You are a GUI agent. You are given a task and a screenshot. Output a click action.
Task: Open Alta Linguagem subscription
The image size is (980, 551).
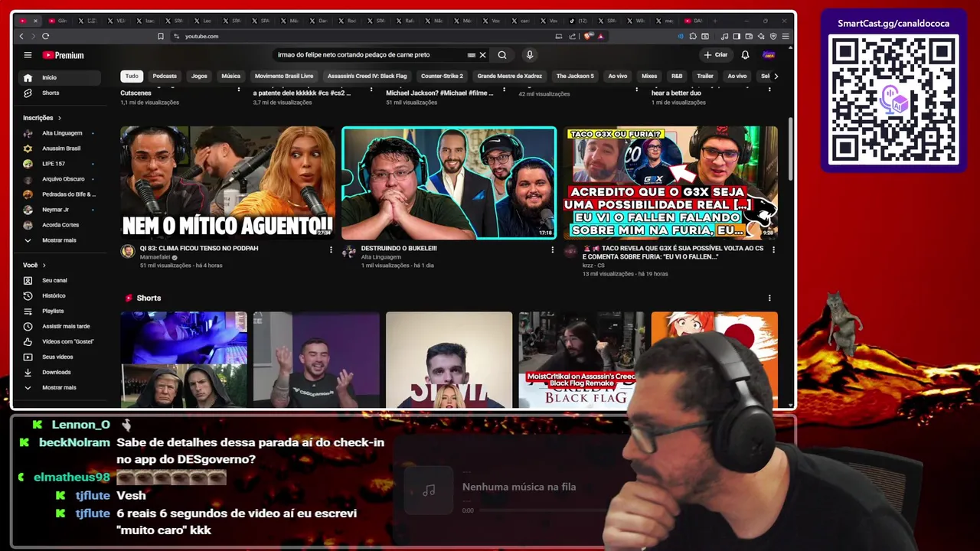coord(60,133)
